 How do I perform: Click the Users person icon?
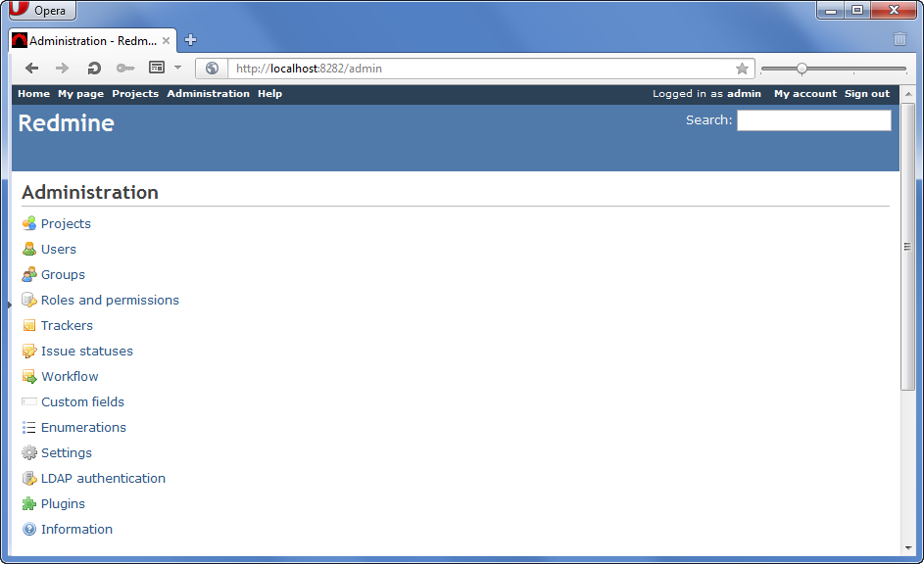pos(28,249)
